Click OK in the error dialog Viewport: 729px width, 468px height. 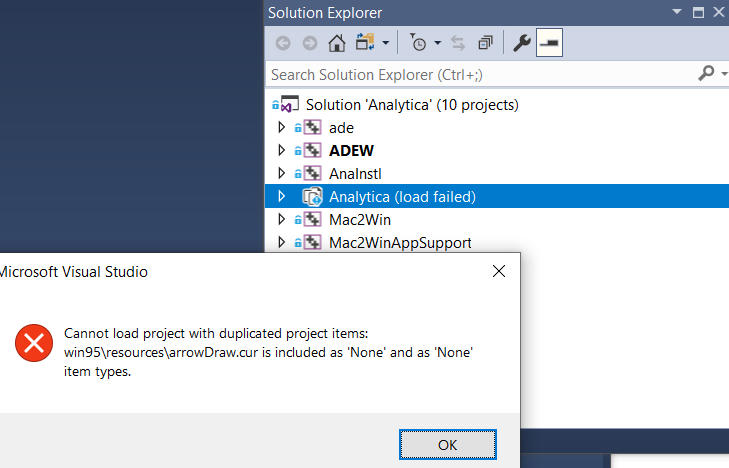(448, 445)
